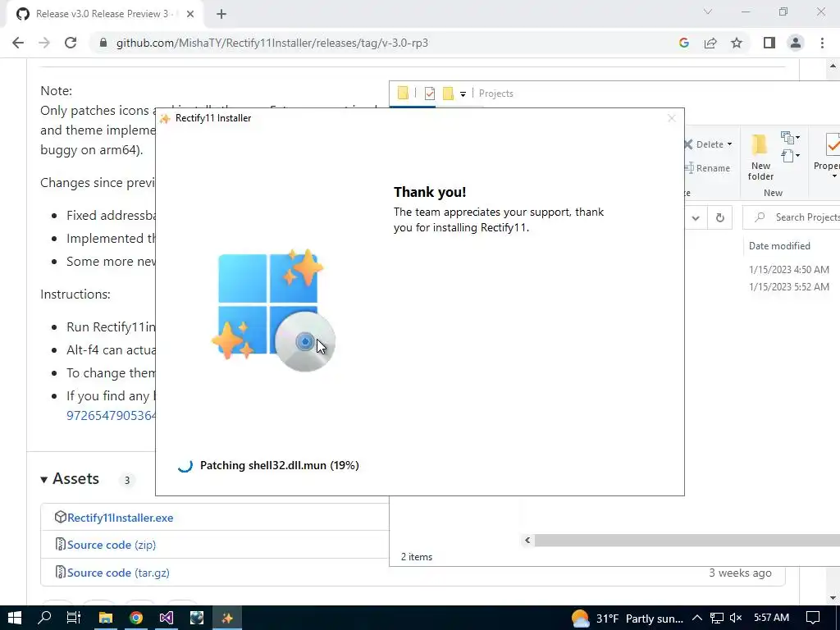Open Customize Quick Access Toolbar dropdown
Screen dimensions: 840x630
point(463,94)
